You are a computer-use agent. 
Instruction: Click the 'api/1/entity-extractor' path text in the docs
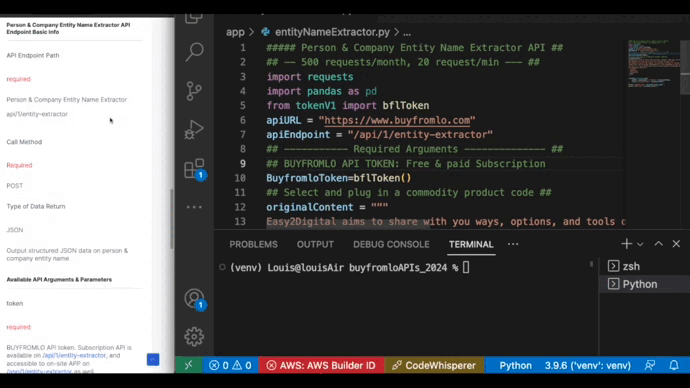(37, 114)
